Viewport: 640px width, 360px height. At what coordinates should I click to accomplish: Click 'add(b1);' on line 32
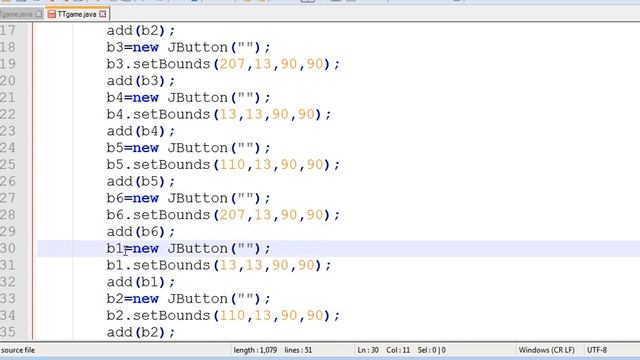point(140,282)
